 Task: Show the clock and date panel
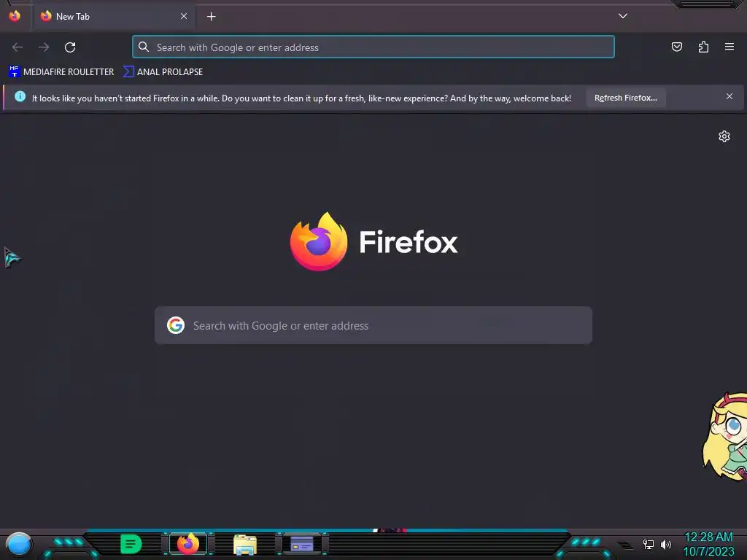[x=708, y=544]
